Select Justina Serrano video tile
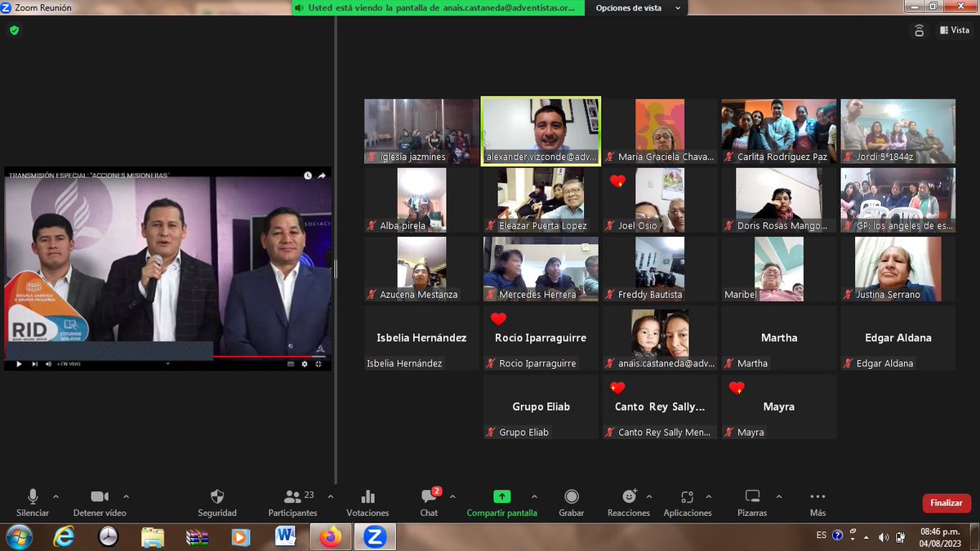Screen dimensions: 980x551 coord(898,269)
